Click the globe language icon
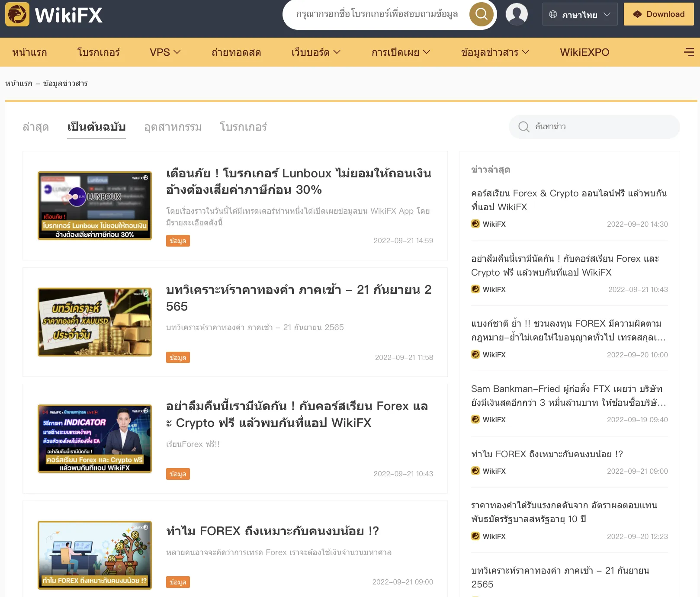 [x=553, y=14]
